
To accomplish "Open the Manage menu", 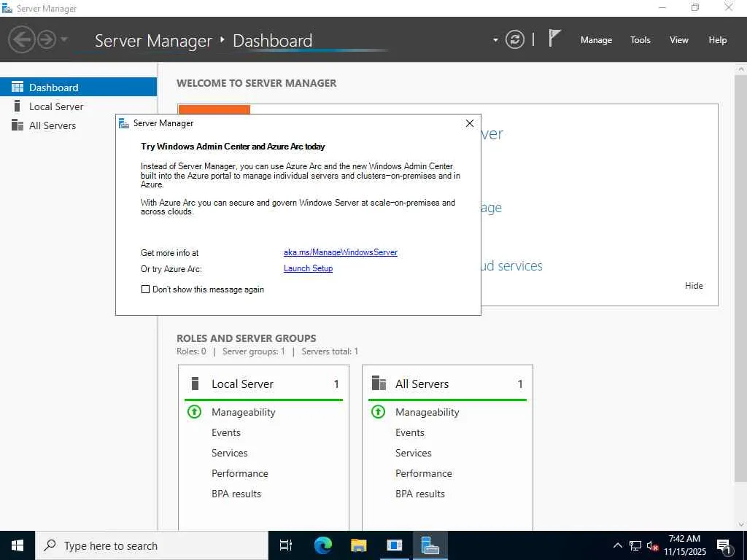I will tap(596, 40).
